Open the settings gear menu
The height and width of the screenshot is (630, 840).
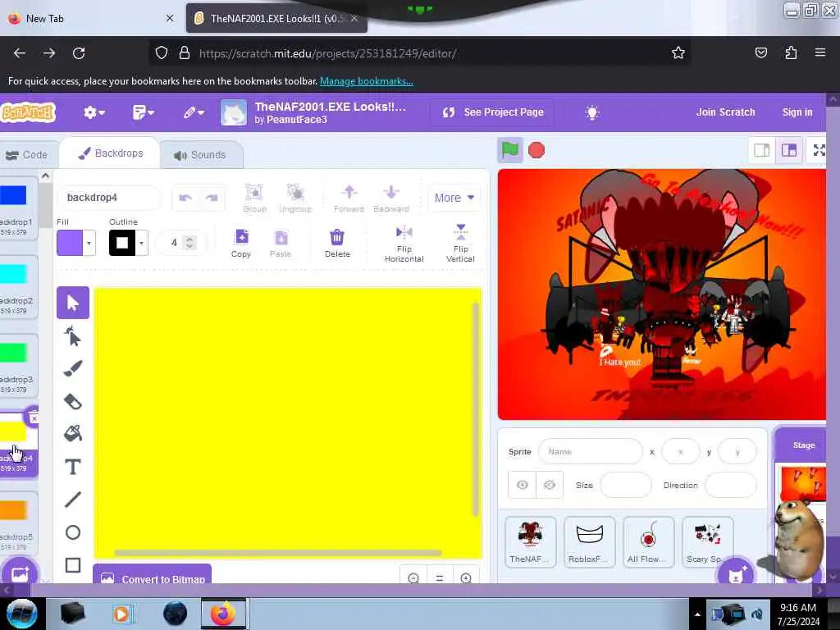94,112
